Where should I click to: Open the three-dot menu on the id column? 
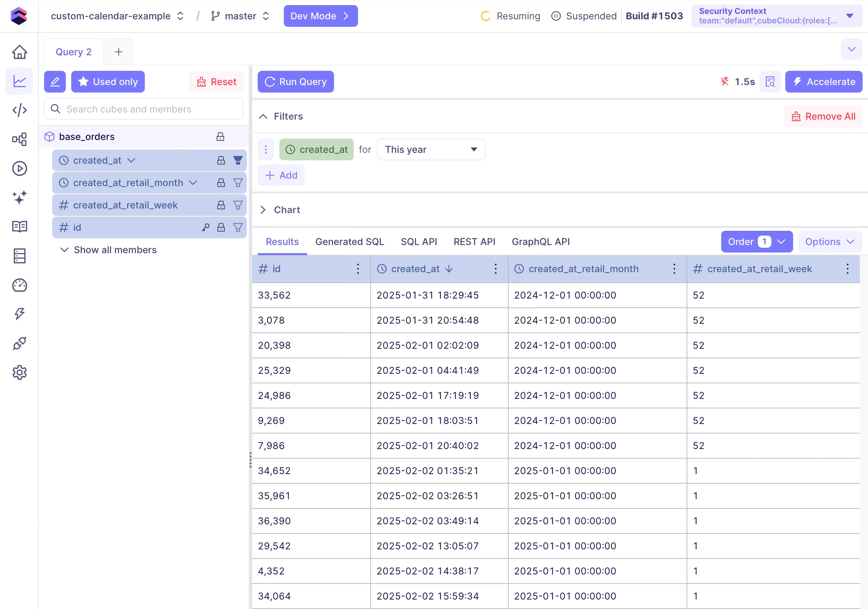tap(358, 269)
